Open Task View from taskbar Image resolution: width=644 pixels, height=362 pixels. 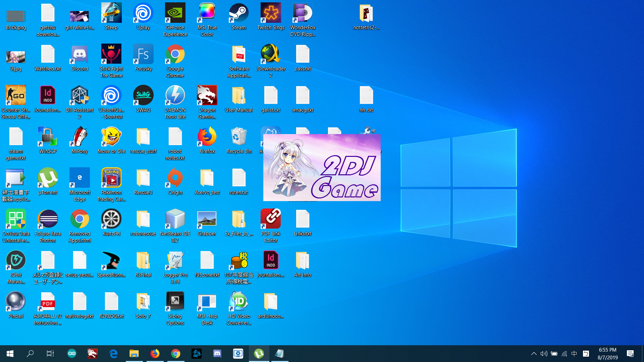[50, 354]
